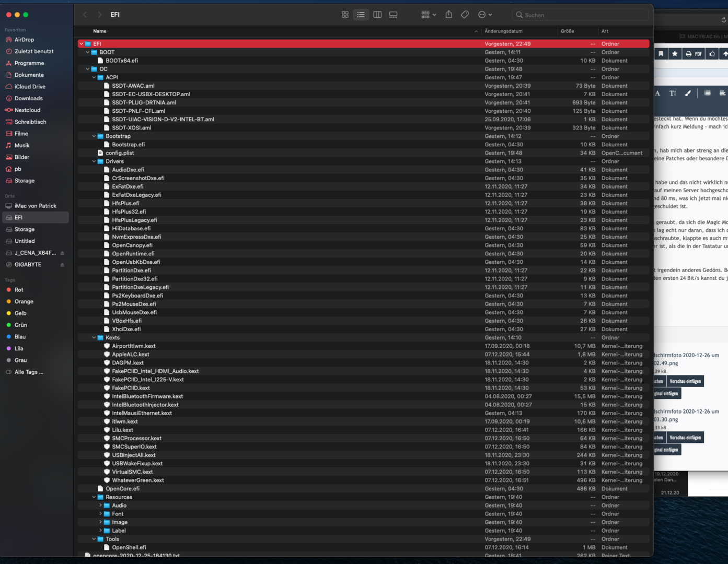Open the action menu with ellipsis icon

tap(485, 15)
